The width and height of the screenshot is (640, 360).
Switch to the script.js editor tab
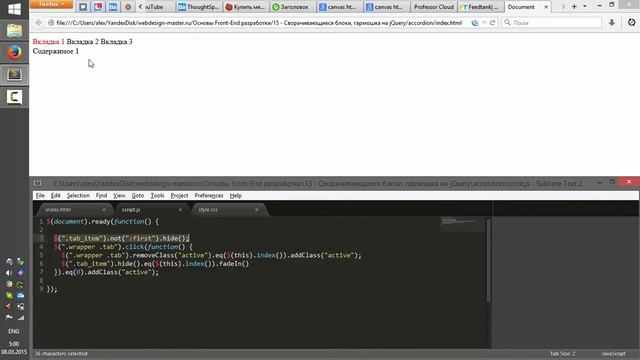[x=150, y=209]
